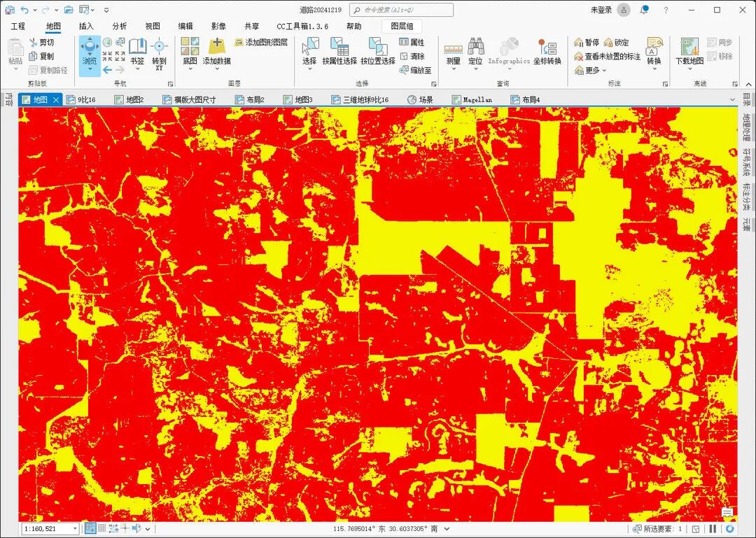Click the full extent globe icon
Screen dimensions: 756x538
click(108, 43)
